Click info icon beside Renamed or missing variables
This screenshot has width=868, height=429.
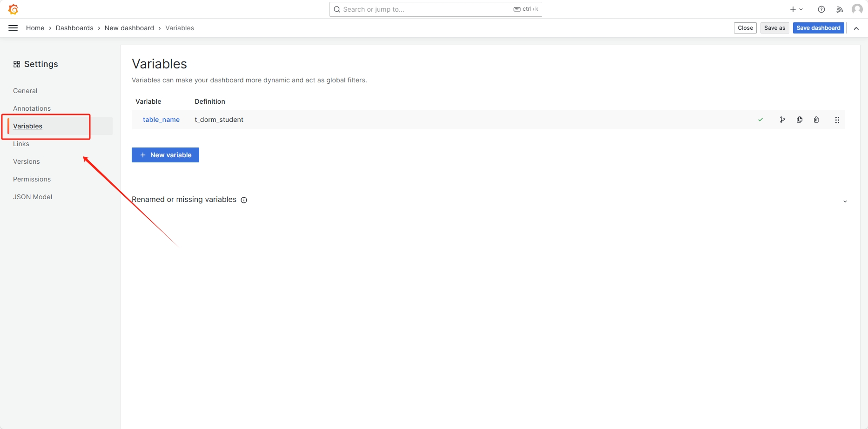click(244, 200)
